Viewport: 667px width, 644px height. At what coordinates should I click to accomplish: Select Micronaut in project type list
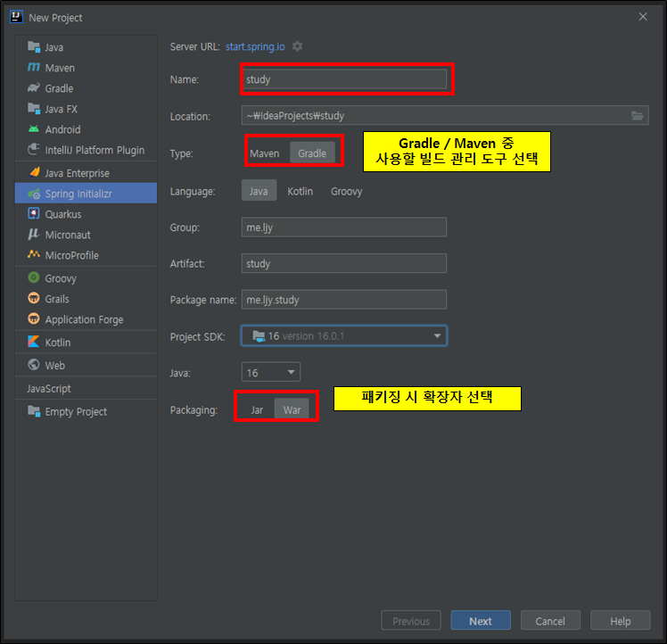[x=86, y=235]
